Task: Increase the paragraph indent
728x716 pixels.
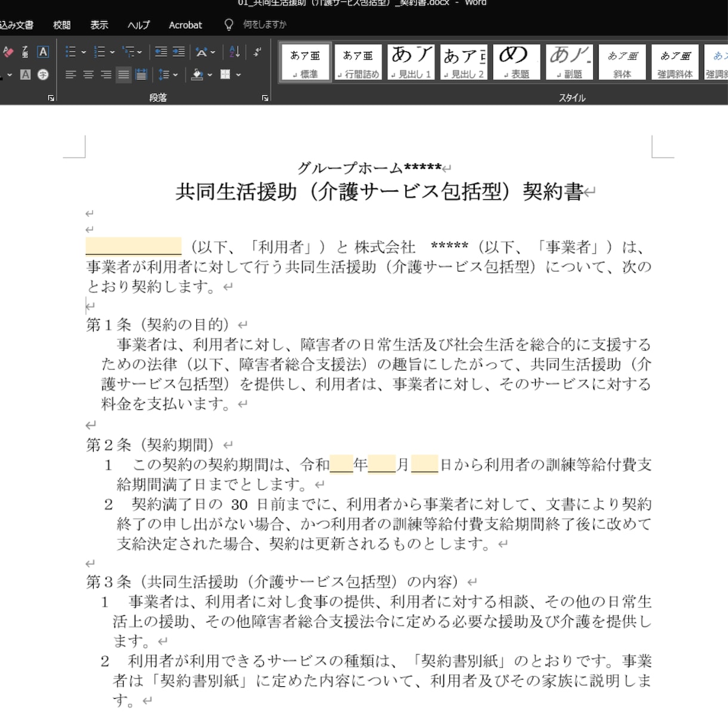Action: [x=178, y=52]
